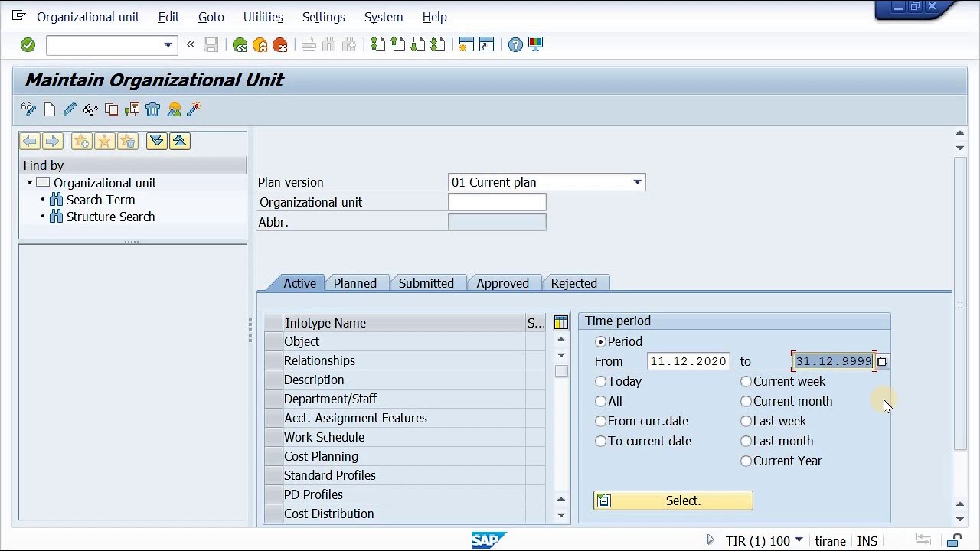980x551 pixels.
Task: Click the Collapse all nodes icon
Action: (x=180, y=142)
